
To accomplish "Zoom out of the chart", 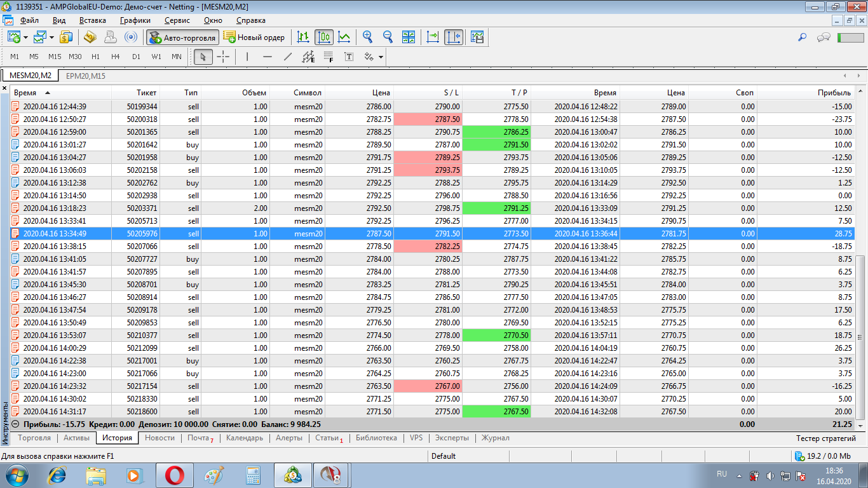I will (387, 37).
